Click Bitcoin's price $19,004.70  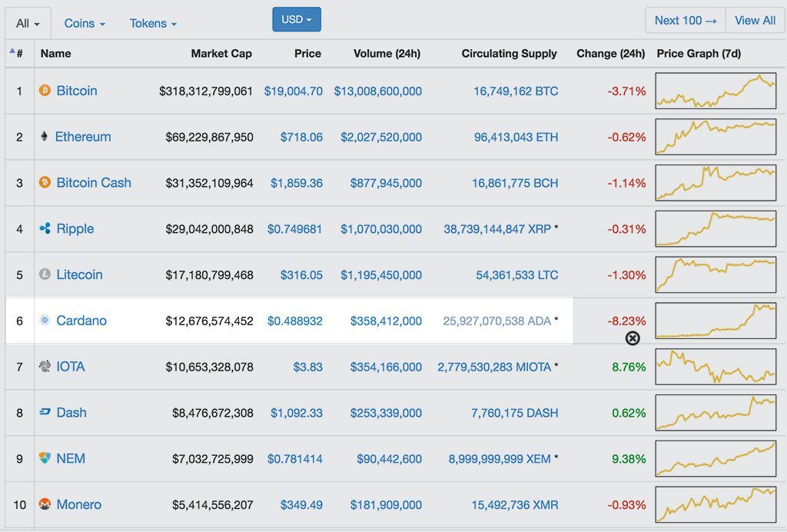coord(293,91)
